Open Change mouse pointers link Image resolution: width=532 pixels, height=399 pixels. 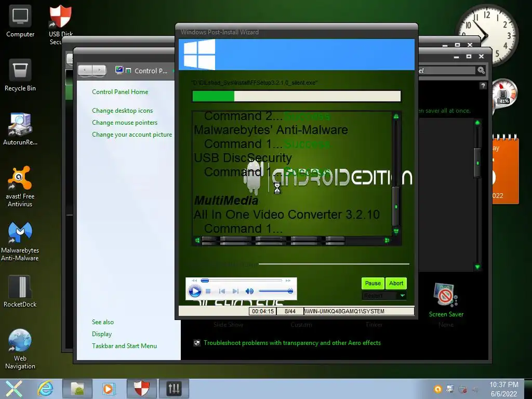pos(125,123)
